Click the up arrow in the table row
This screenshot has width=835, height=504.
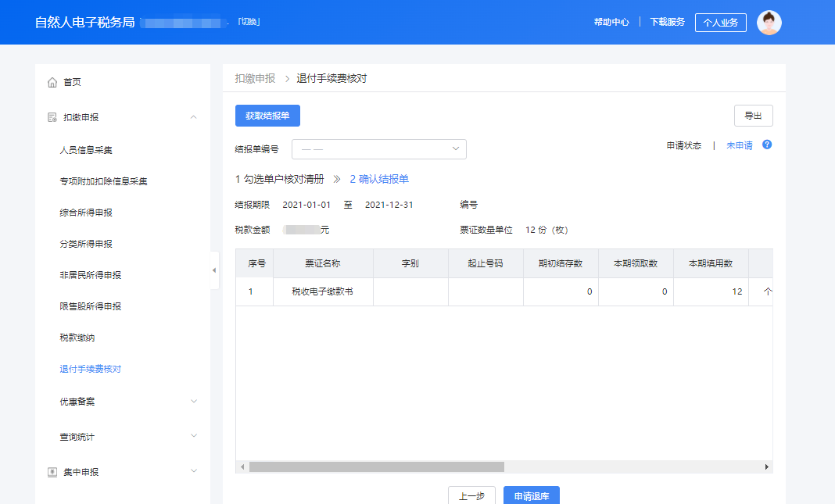click(x=767, y=291)
